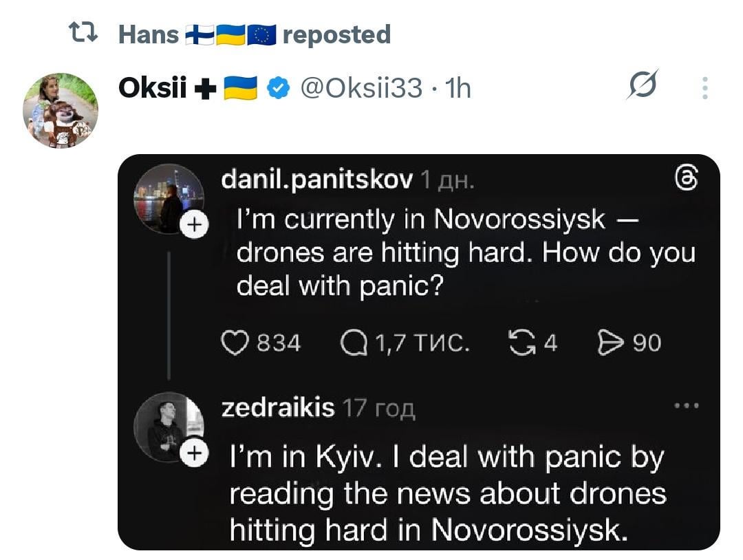
Task: Open comments on the 1,7 тис. reply icon
Action: point(356,342)
